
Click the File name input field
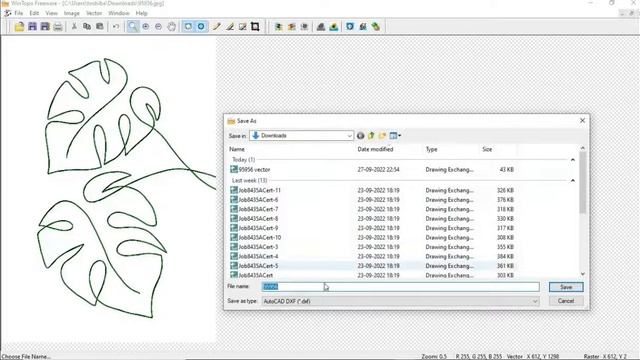[x=400, y=287]
